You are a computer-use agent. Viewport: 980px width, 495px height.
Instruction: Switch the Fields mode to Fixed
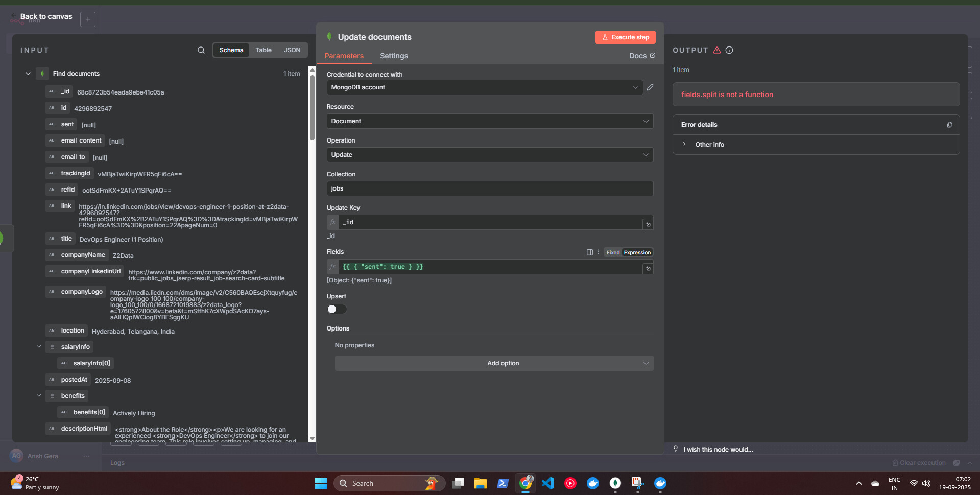[612, 252]
